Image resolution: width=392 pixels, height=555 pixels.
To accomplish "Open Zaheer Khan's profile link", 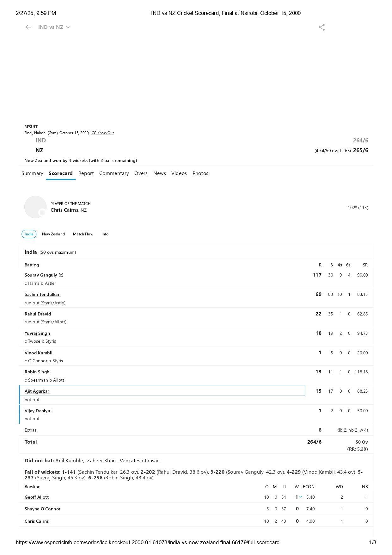I will pos(101,461).
